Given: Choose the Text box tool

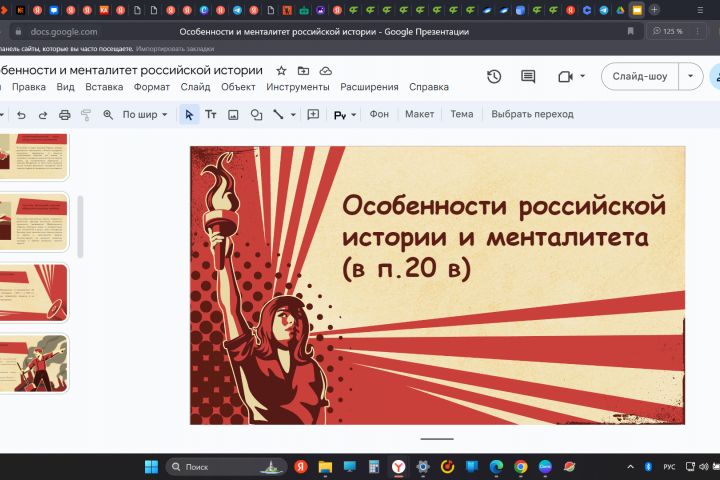Looking at the screenshot, I should [211, 114].
